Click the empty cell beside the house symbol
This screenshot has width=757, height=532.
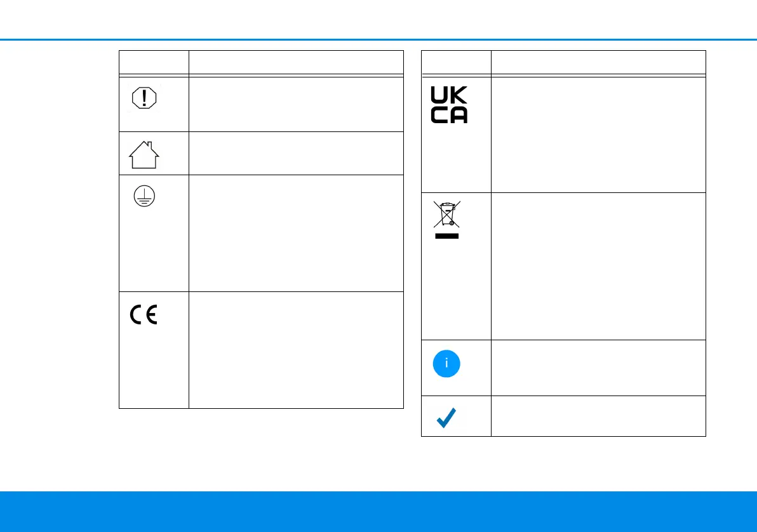(296, 153)
